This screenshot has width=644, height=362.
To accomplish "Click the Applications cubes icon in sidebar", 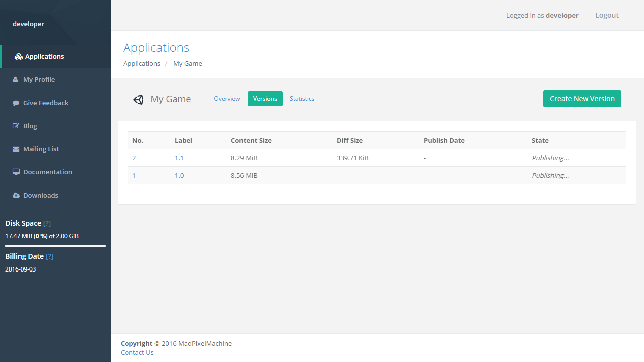I will (19, 57).
